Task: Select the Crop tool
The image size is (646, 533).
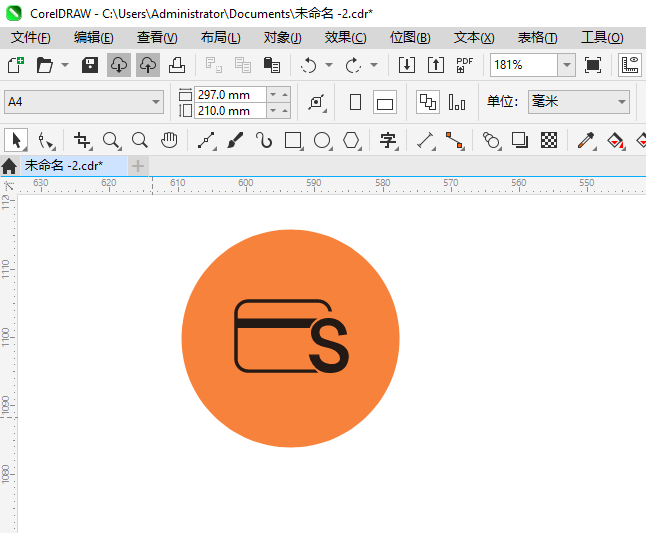Action: click(82, 140)
